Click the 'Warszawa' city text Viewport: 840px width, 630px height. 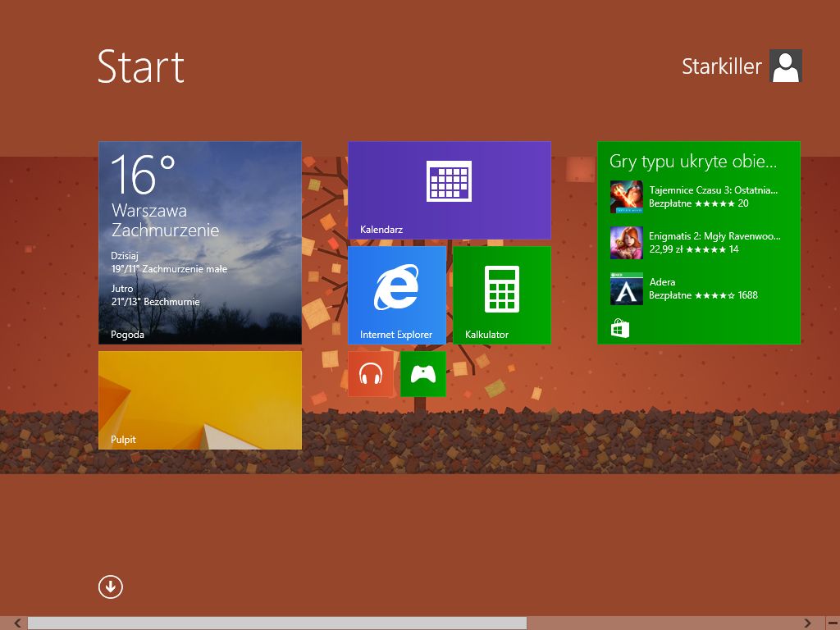pyautogui.click(x=149, y=211)
